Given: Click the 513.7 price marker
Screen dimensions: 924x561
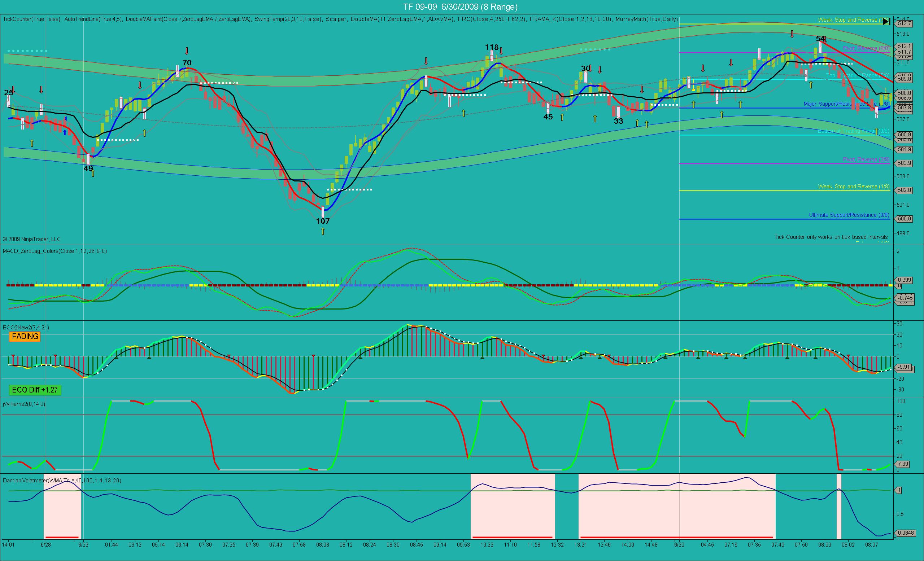Looking at the screenshot, I should pos(904,23).
